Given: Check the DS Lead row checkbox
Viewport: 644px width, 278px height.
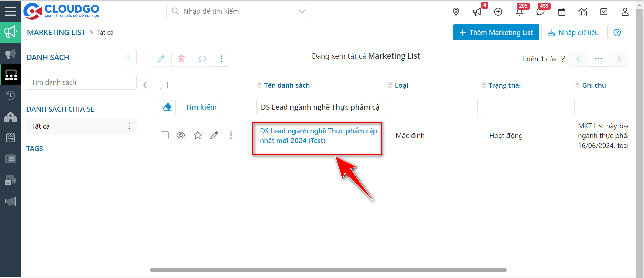Looking at the screenshot, I should pyautogui.click(x=165, y=135).
